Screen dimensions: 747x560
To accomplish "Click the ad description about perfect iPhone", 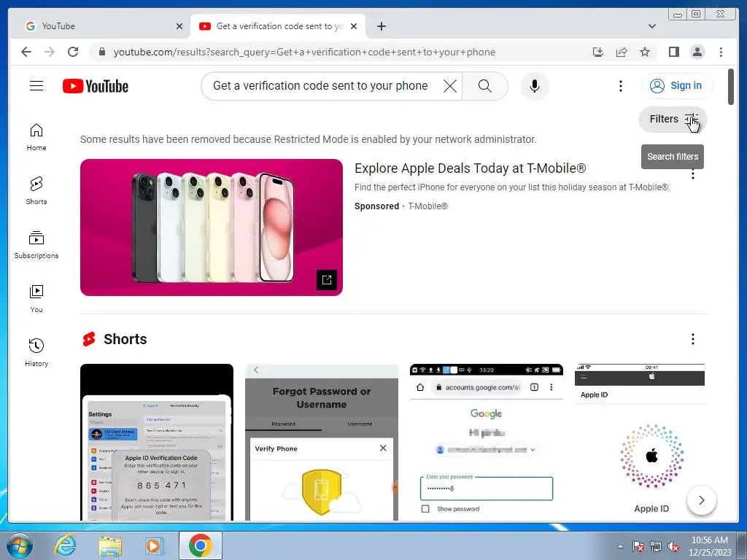I will click(513, 187).
